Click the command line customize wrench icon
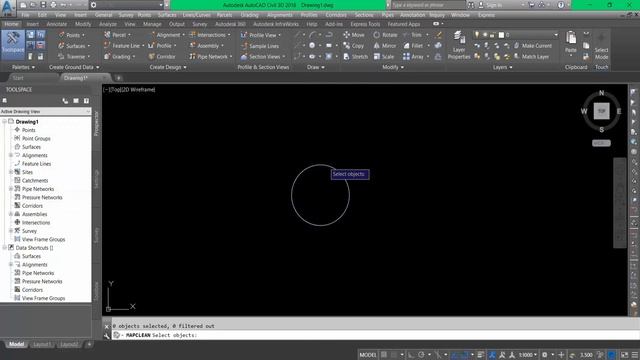This screenshot has width=640, height=360. 107,336
